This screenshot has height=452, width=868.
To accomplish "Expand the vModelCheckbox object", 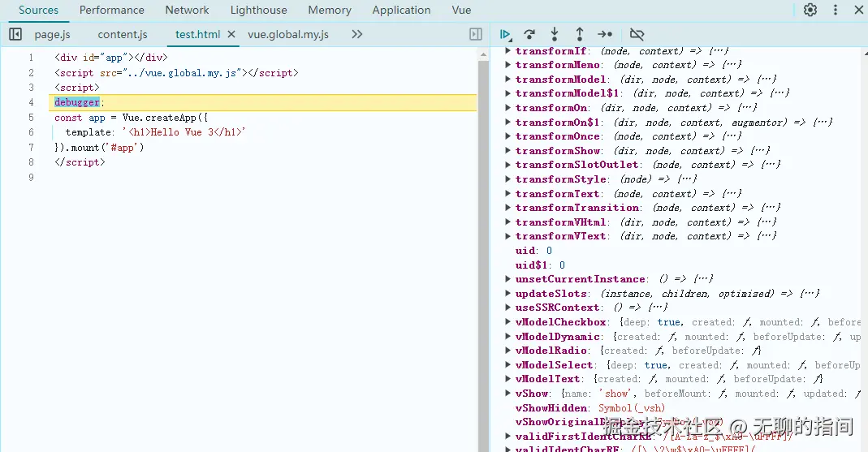I will coord(508,322).
